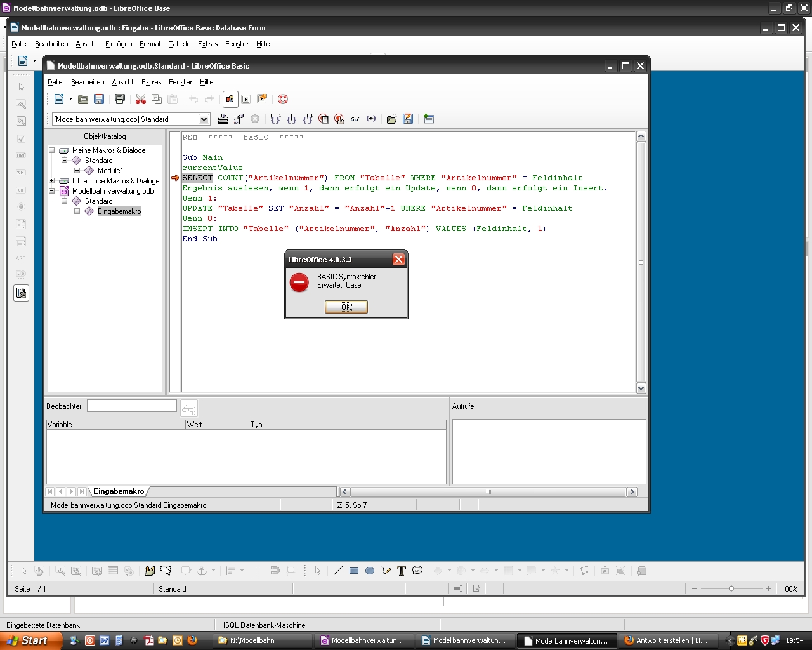Click the zoom slider handle in form status bar
The image size is (812, 650).
[x=731, y=588]
